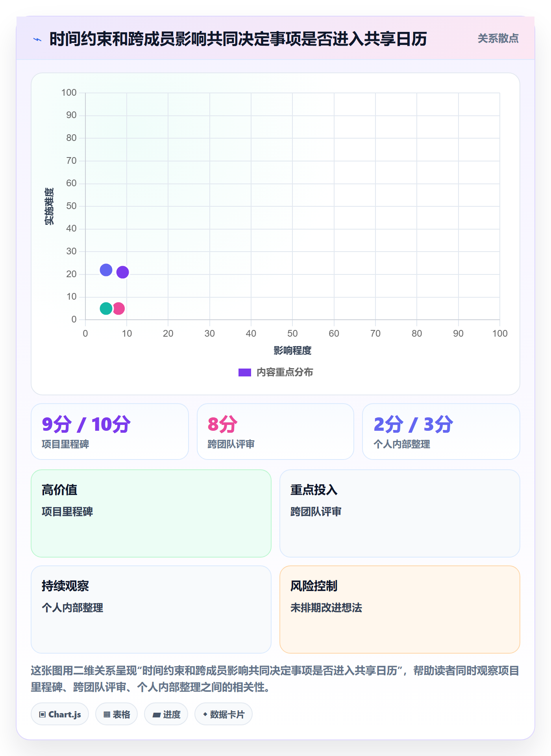
Task: Select the 8分 score card
Action: click(x=275, y=432)
